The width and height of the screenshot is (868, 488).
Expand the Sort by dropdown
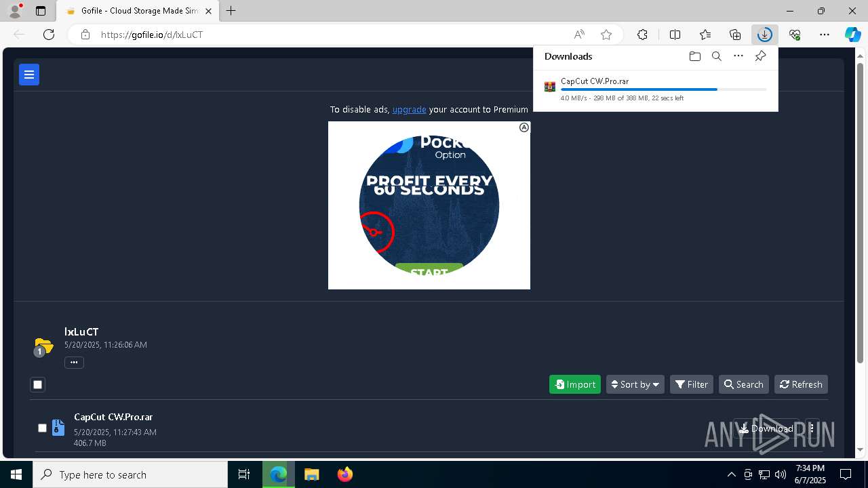pos(635,384)
